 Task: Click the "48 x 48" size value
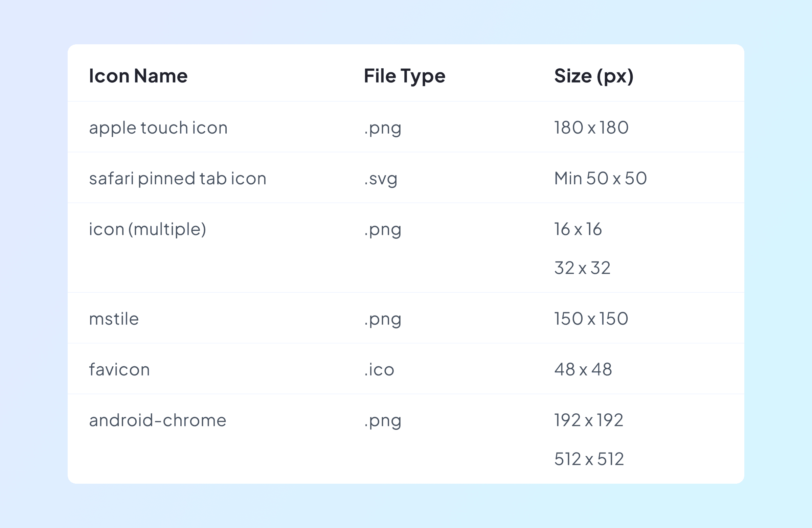tap(583, 369)
